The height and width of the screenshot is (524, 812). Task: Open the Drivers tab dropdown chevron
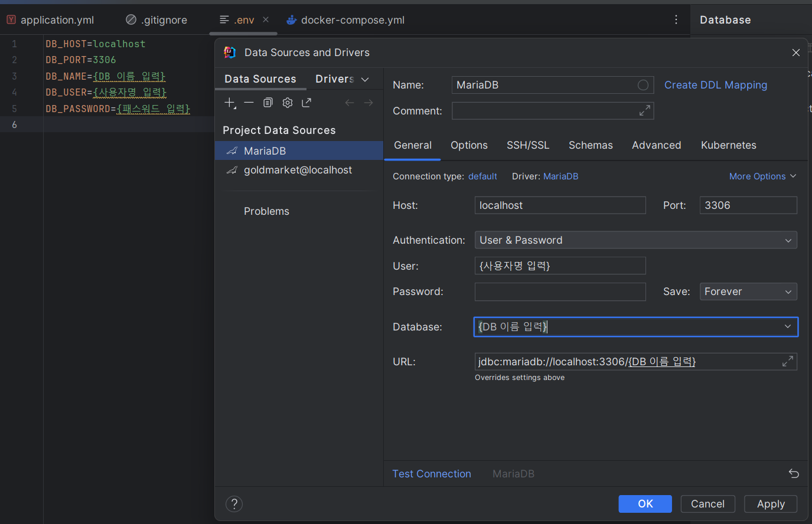(365, 79)
